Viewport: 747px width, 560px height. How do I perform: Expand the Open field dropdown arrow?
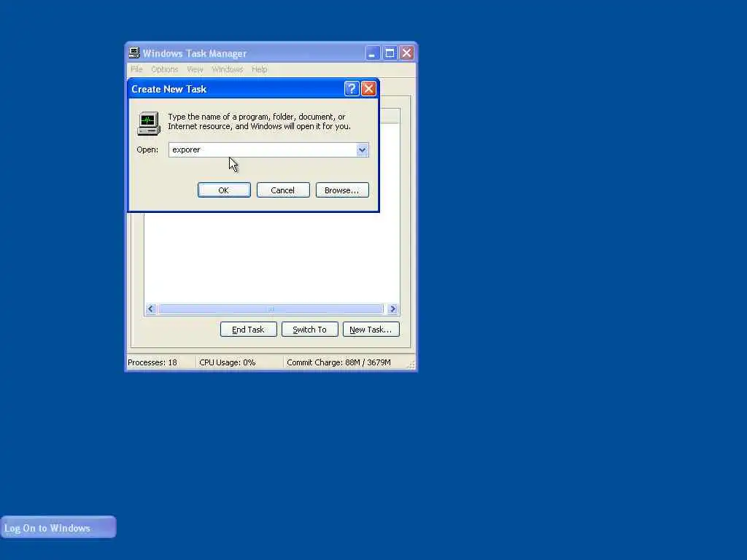tap(362, 150)
